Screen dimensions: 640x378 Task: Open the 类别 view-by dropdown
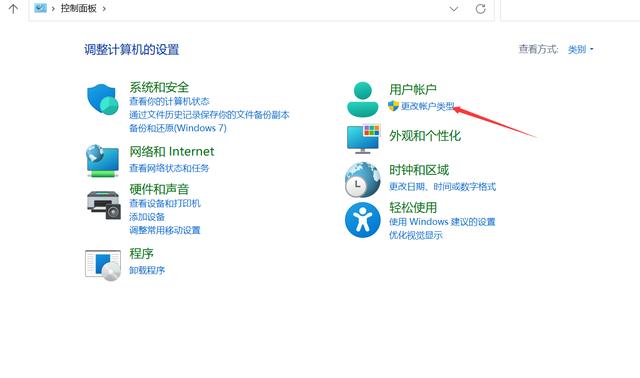pos(580,49)
